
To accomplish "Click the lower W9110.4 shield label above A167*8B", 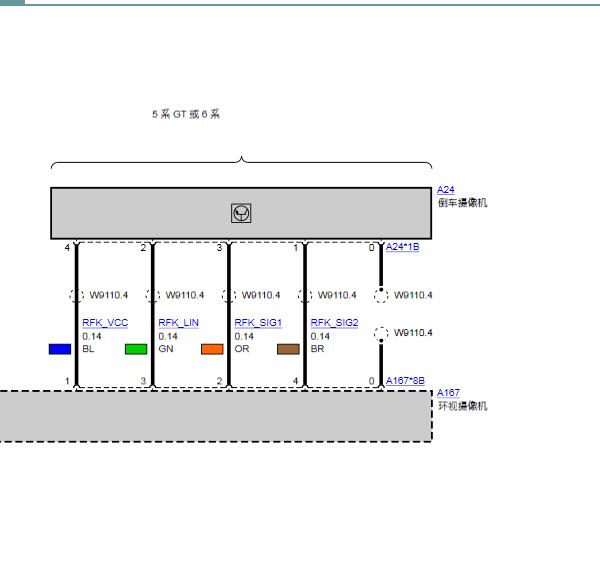I will coord(413,333).
